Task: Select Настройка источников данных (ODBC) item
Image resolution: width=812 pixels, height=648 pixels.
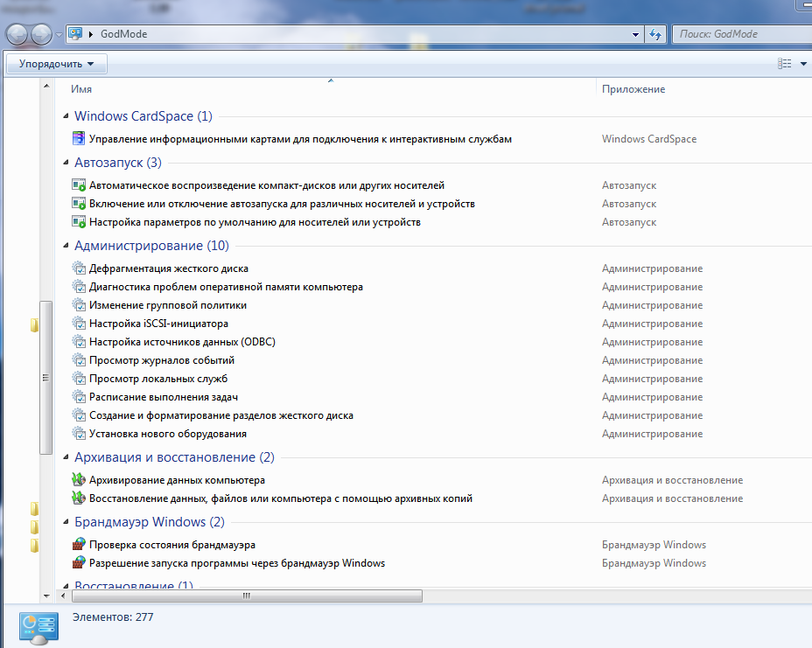Action: [x=182, y=342]
